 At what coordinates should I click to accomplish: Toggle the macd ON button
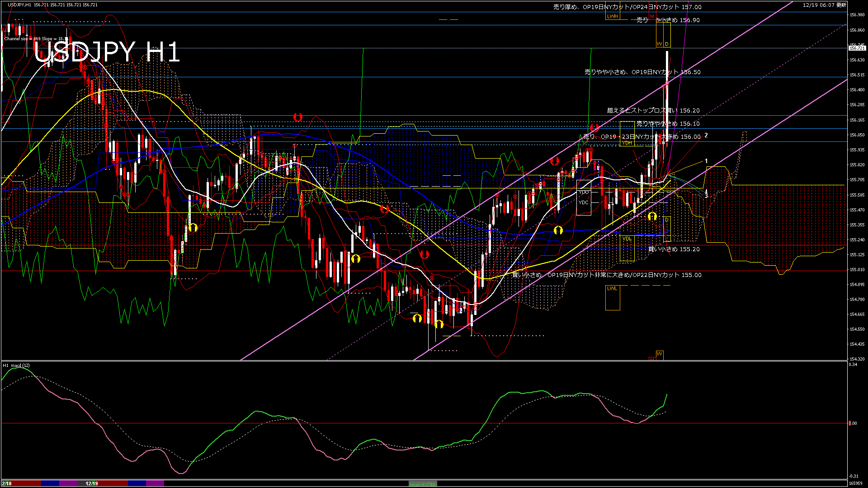click(x=423, y=484)
